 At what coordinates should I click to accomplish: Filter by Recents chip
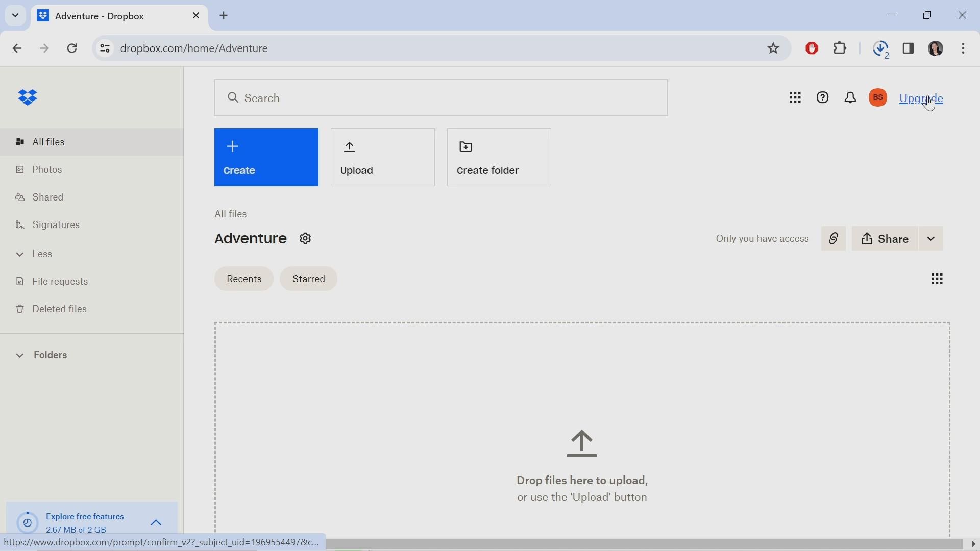(x=244, y=279)
